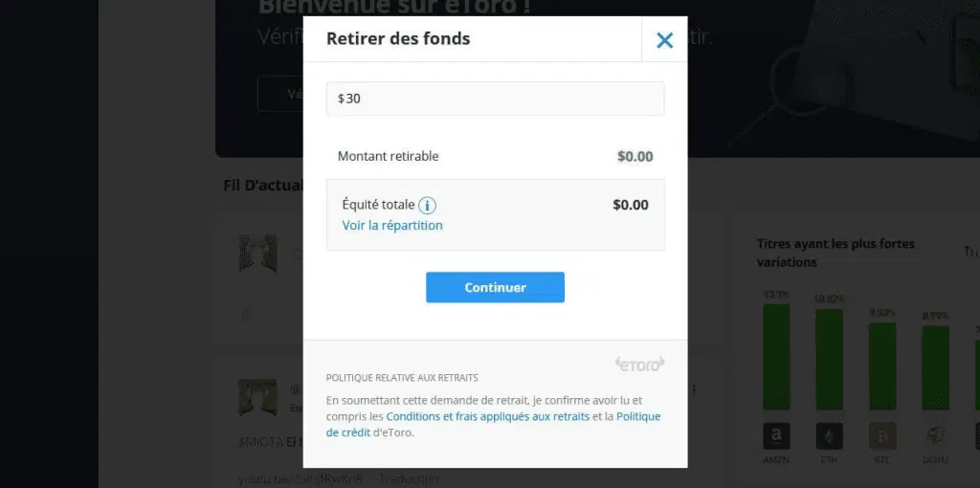
Task: Click the $MIOTA tag in the post
Action: point(261,442)
